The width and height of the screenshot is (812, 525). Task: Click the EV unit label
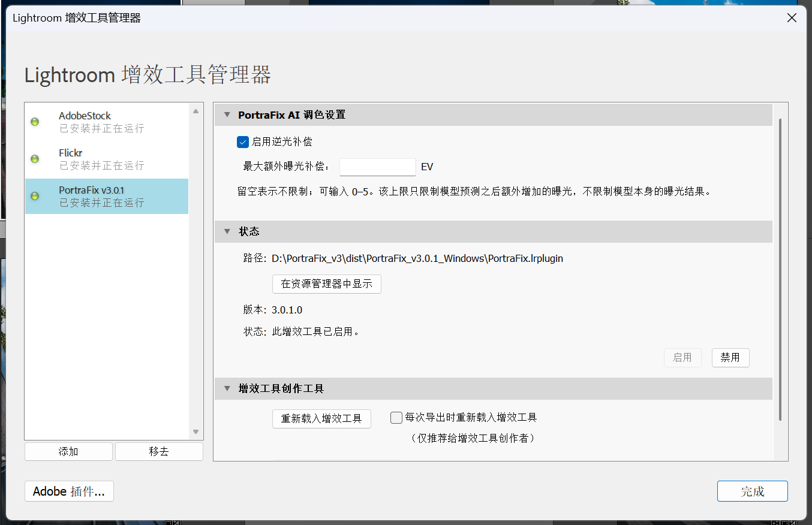[427, 167]
